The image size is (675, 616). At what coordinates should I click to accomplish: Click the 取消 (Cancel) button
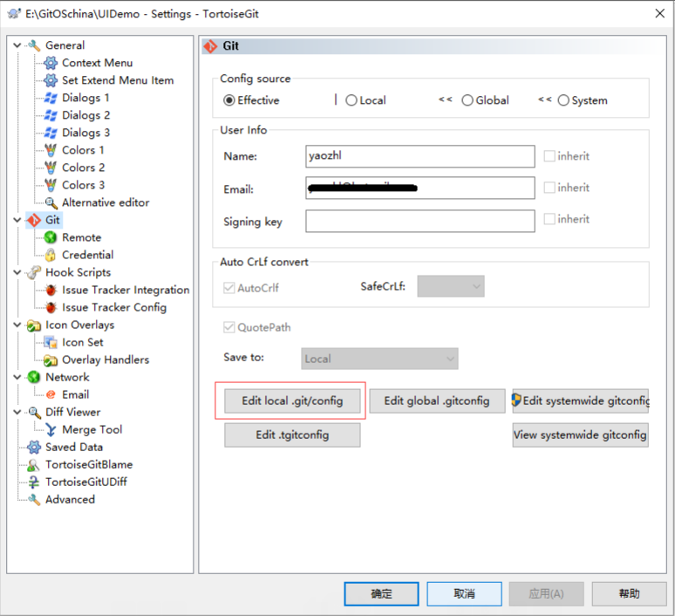pyautogui.click(x=464, y=594)
